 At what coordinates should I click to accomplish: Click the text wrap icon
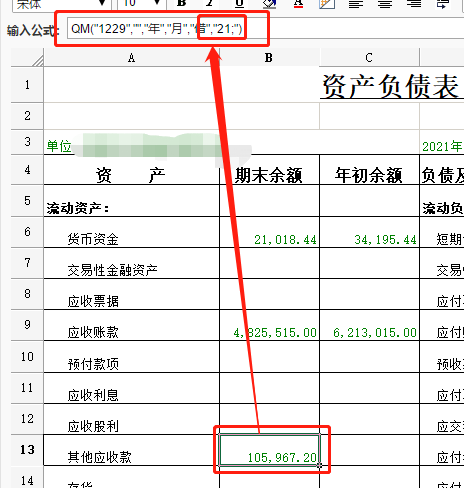[443, 3]
